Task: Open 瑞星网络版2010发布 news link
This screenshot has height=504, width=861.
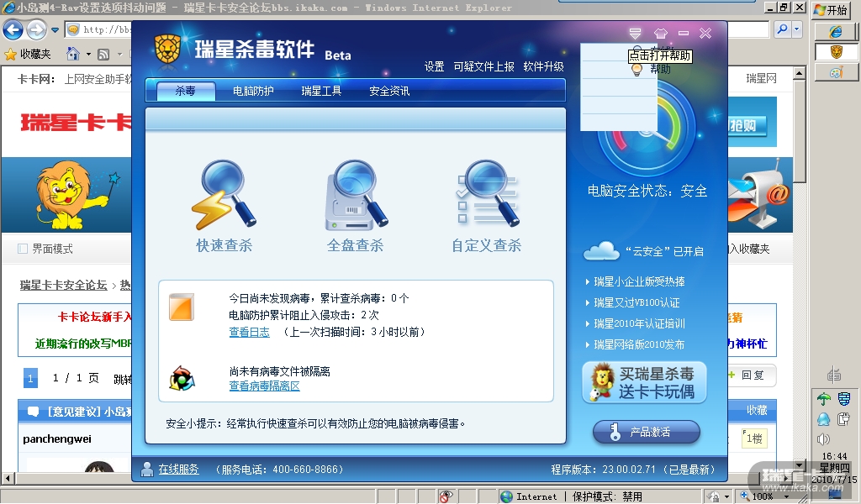Action: pos(639,344)
